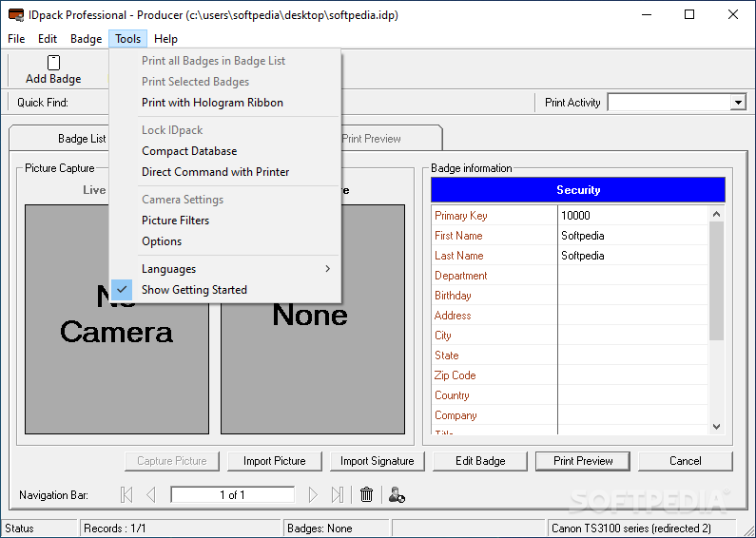Click the Import Signature button

pos(377,461)
